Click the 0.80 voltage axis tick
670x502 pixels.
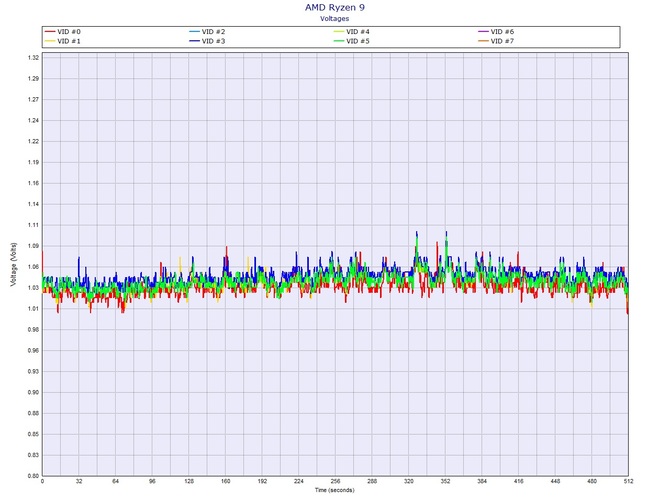coord(32,476)
